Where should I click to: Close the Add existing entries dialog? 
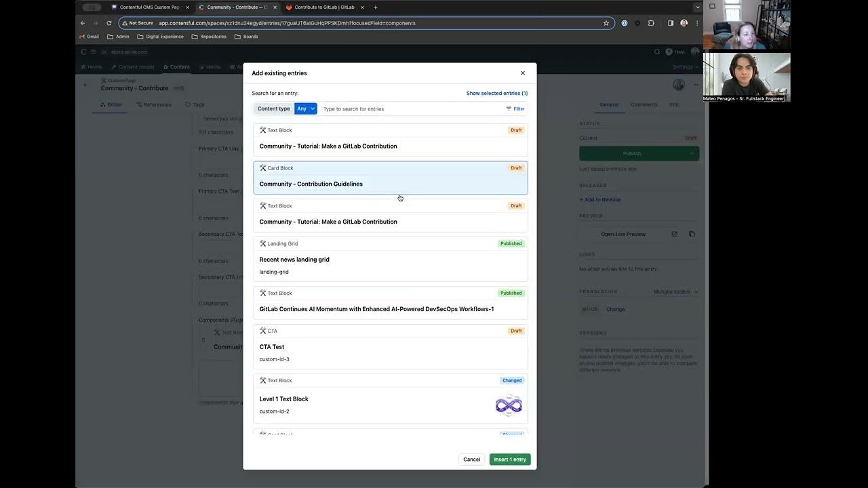pos(523,73)
